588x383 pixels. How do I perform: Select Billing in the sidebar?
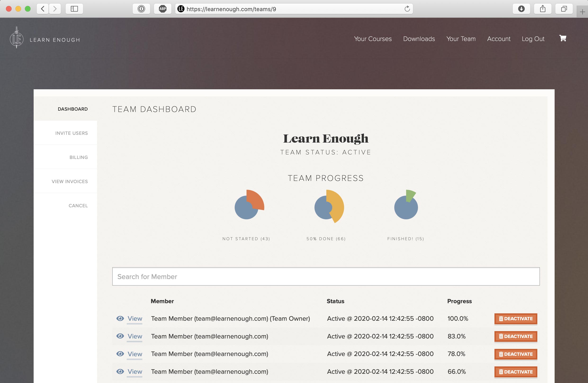[x=65, y=157]
